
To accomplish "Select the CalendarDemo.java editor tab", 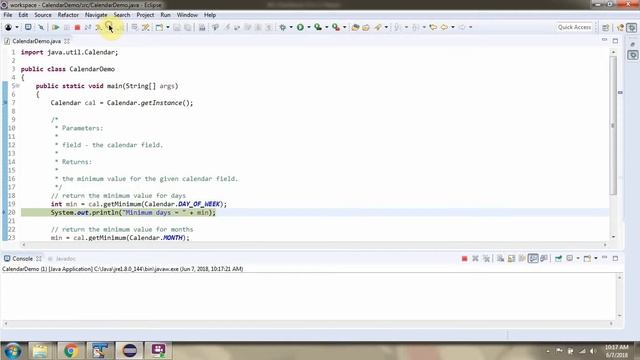I will (36, 41).
